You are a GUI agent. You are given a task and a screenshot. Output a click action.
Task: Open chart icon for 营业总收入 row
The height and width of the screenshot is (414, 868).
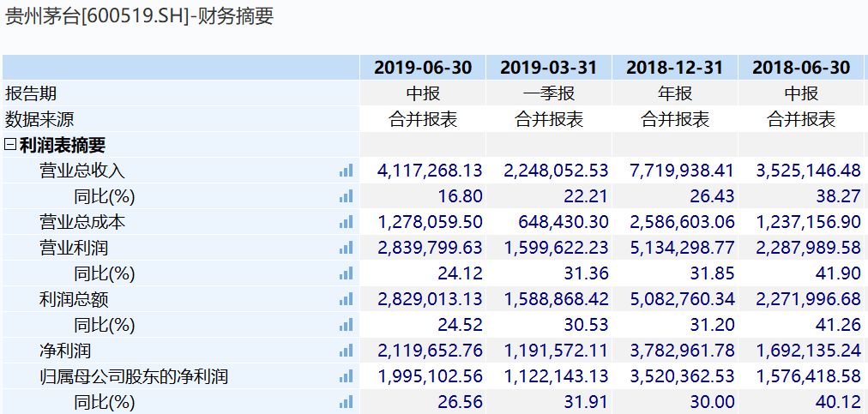[346, 171]
